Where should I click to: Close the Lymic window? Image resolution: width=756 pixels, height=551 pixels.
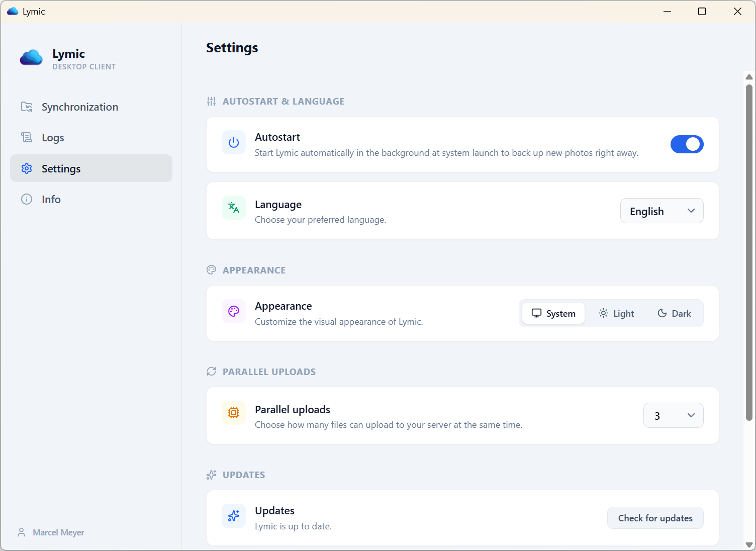pyautogui.click(x=737, y=11)
